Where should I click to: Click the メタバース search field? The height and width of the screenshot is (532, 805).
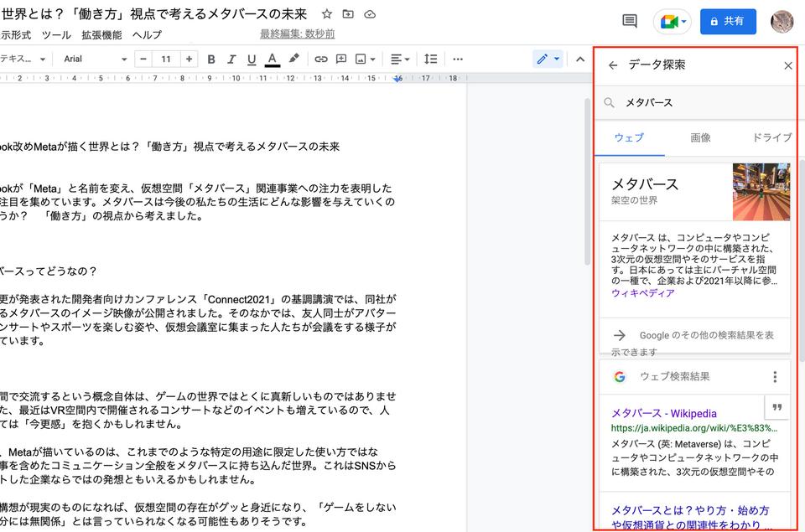(x=696, y=102)
